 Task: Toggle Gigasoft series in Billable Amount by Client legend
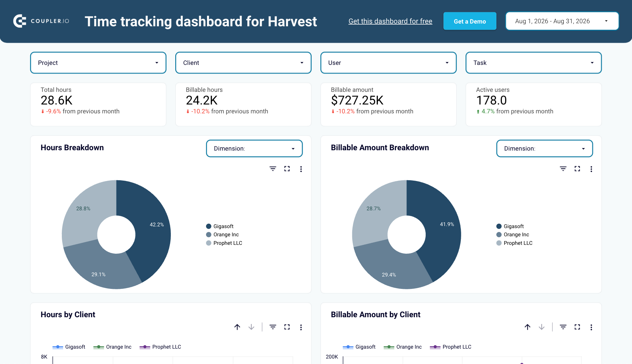coord(359,347)
